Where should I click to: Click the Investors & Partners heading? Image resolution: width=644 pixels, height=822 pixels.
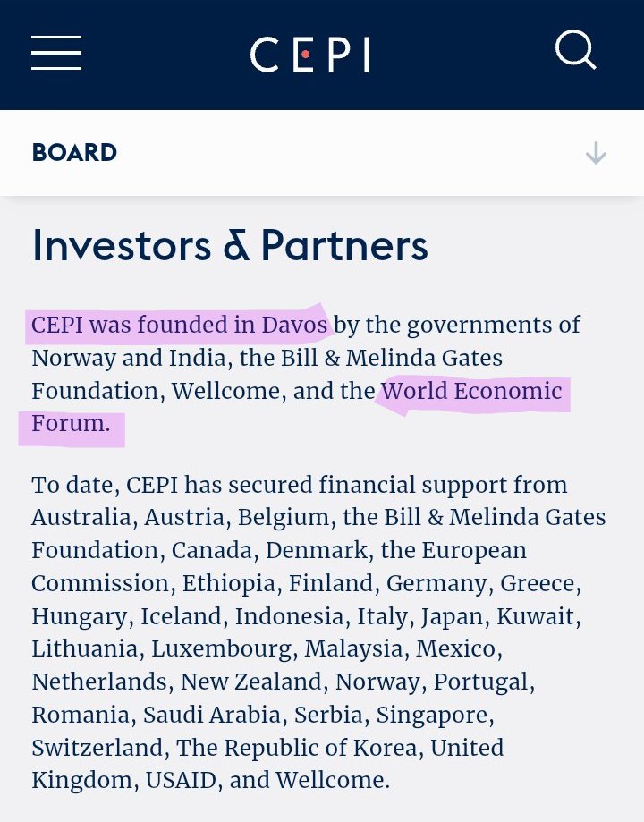(230, 247)
